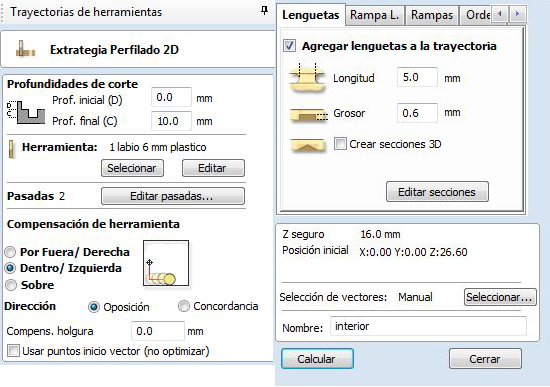Image resolution: width=550 pixels, height=387 pixels.
Task: Click the tab length illustration icon
Action: 307,78
